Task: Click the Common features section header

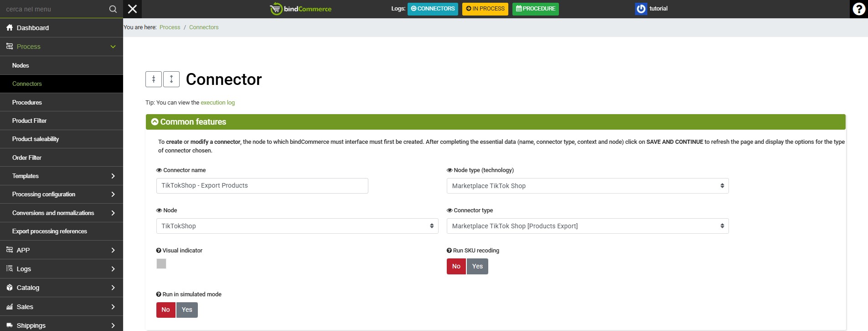Action: pyautogui.click(x=496, y=122)
